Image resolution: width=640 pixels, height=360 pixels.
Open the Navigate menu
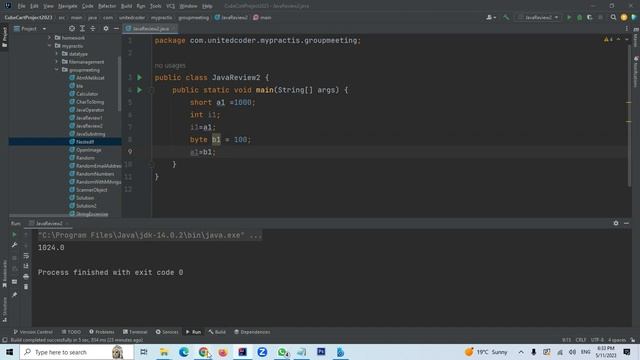click(67, 6)
